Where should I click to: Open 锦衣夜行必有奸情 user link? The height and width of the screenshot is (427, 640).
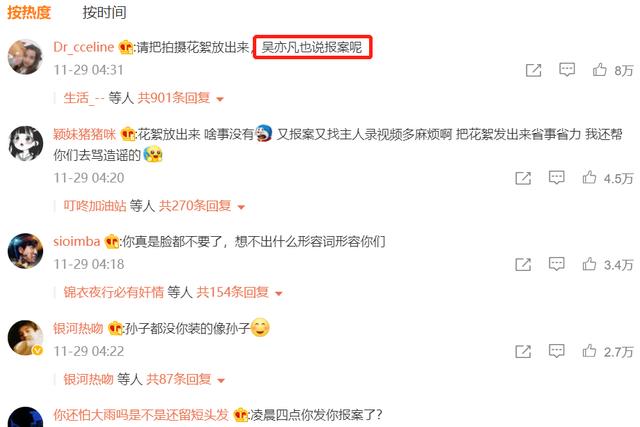coord(113,292)
